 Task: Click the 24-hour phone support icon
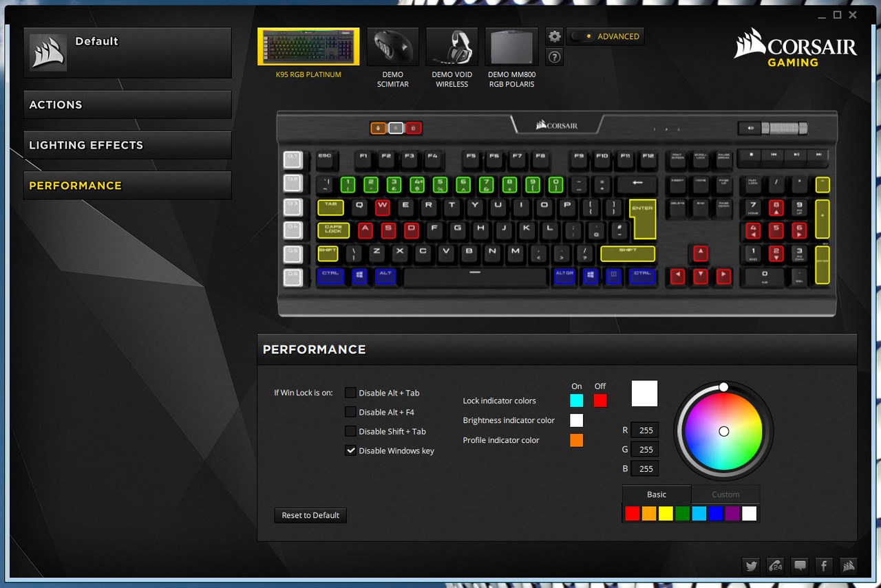776,566
